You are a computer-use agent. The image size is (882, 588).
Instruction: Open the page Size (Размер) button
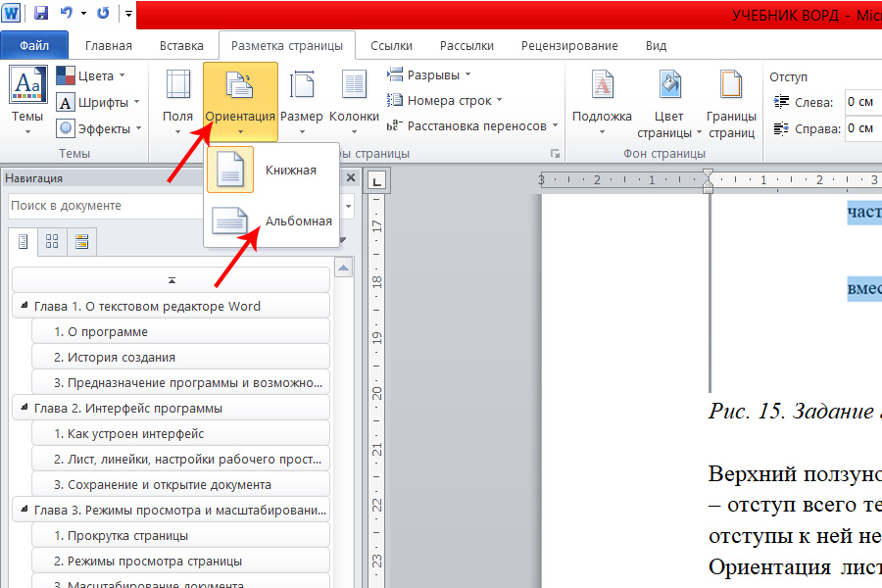tap(302, 98)
